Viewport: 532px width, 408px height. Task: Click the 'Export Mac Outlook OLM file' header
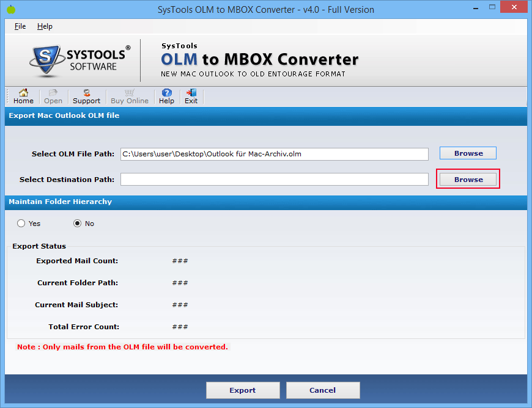coord(64,115)
